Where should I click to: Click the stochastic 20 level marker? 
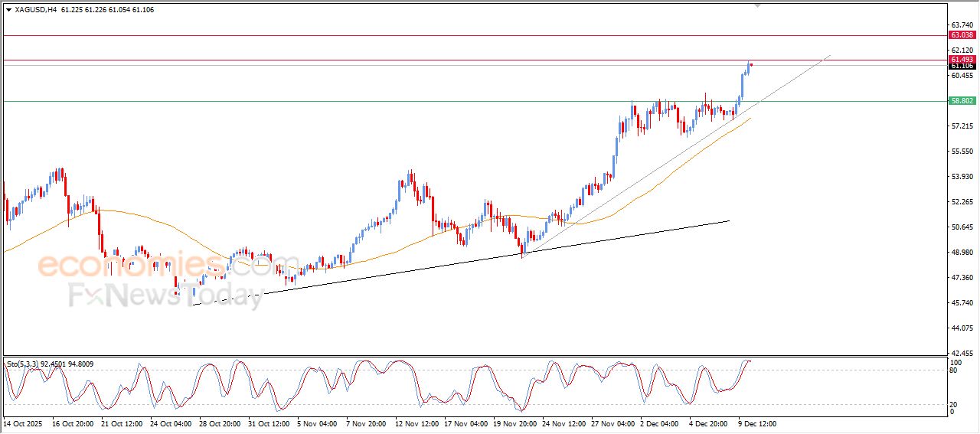tap(954, 404)
